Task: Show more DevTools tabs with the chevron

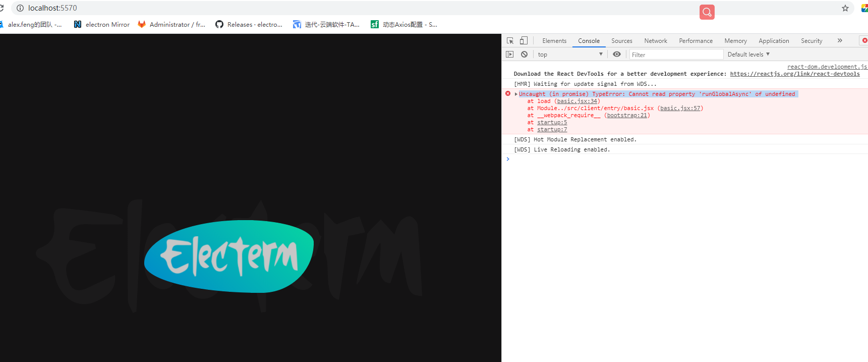Action: pyautogui.click(x=840, y=41)
